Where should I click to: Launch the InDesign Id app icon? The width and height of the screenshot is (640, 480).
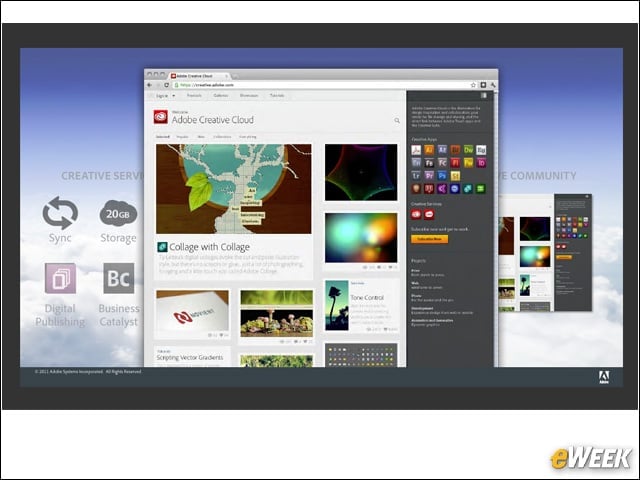(481, 163)
